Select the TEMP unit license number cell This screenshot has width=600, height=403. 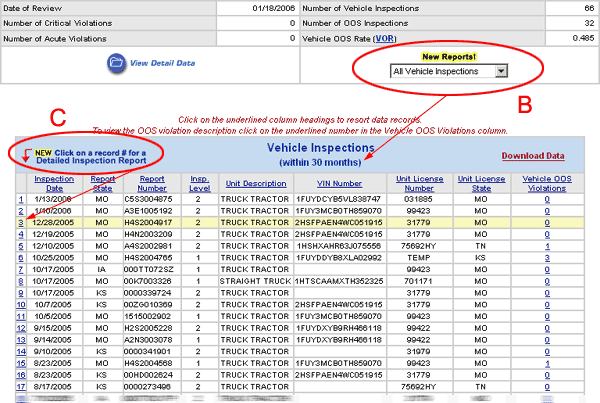419,258
